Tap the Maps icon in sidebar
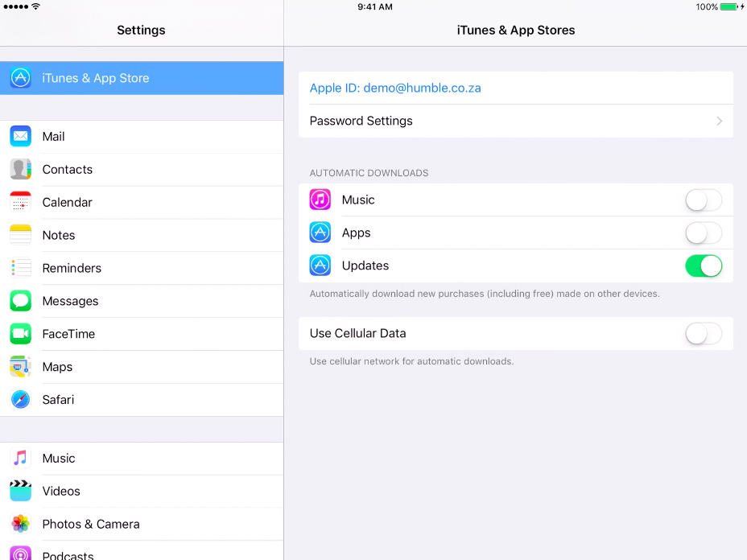The image size is (747, 560). [x=20, y=366]
